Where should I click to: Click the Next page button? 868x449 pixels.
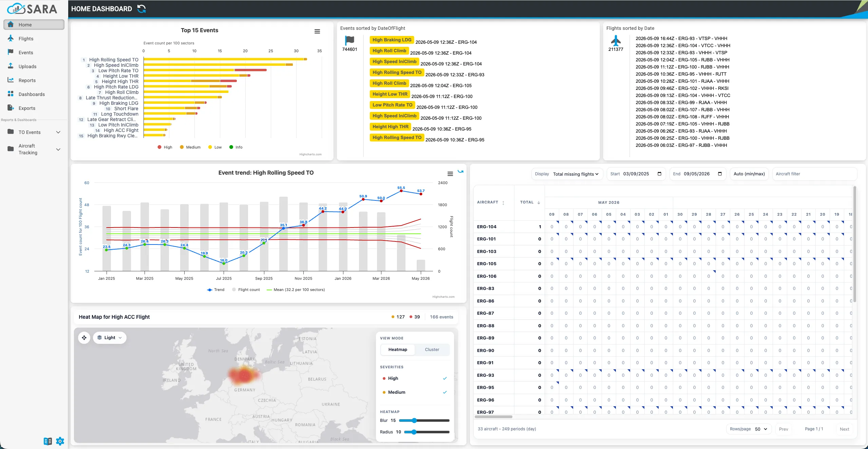(844, 429)
